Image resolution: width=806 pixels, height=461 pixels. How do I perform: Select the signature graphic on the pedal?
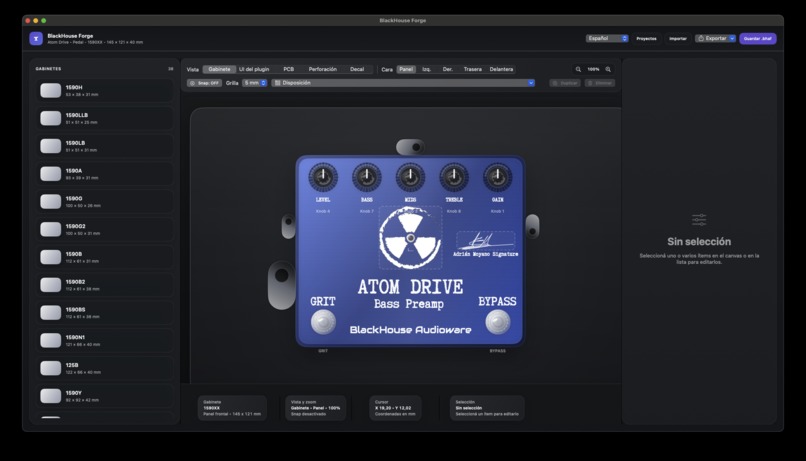coord(485,241)
